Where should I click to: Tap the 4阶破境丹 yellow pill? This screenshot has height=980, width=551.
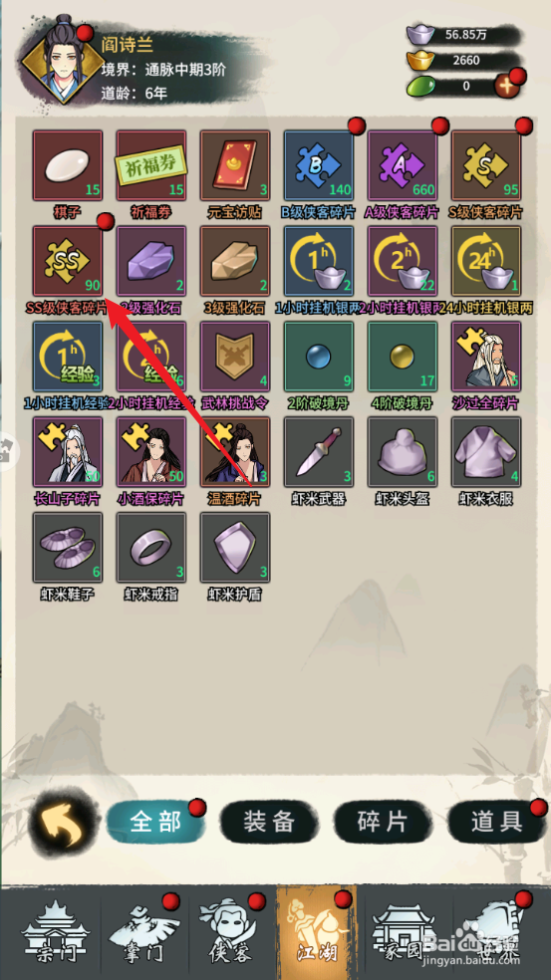point(403,357)
